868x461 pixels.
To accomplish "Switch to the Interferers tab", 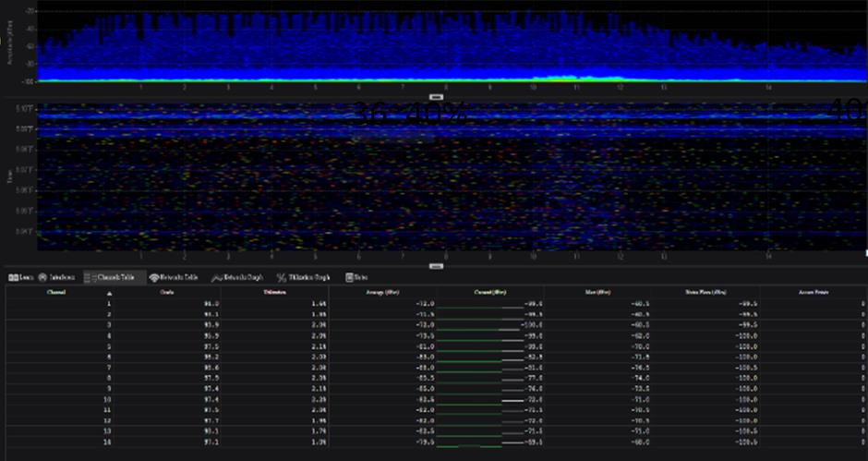I will (x=56, y=277).
